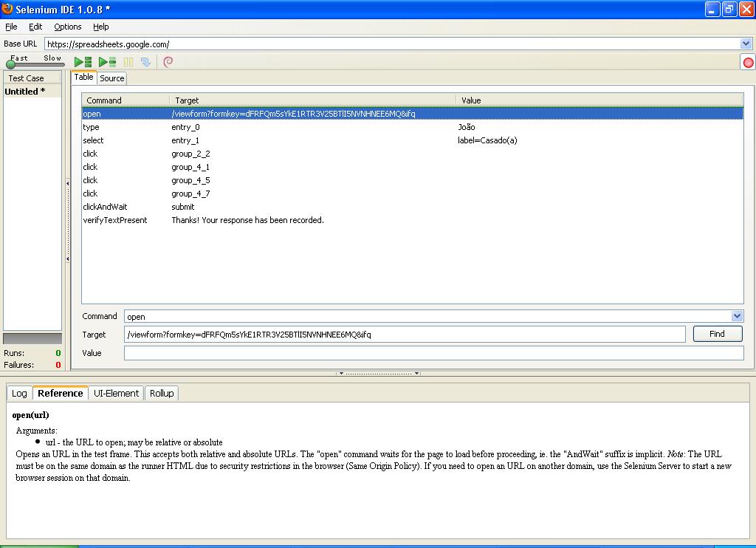Click the Pause/Resume toolbar icon
This screenshot has height=548, width=756.
128,62
